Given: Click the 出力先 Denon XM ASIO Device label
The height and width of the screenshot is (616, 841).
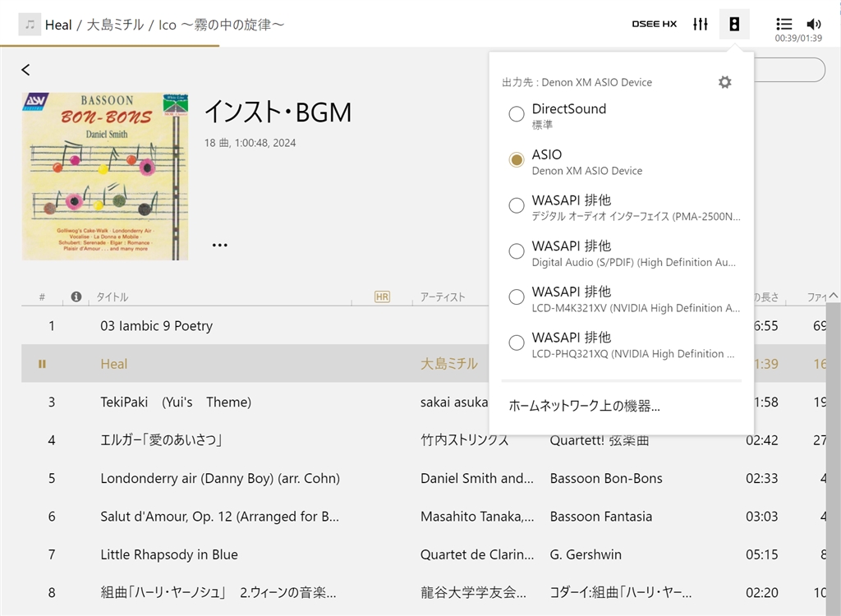Looking at the screenshot, I should tap(577, 82).
